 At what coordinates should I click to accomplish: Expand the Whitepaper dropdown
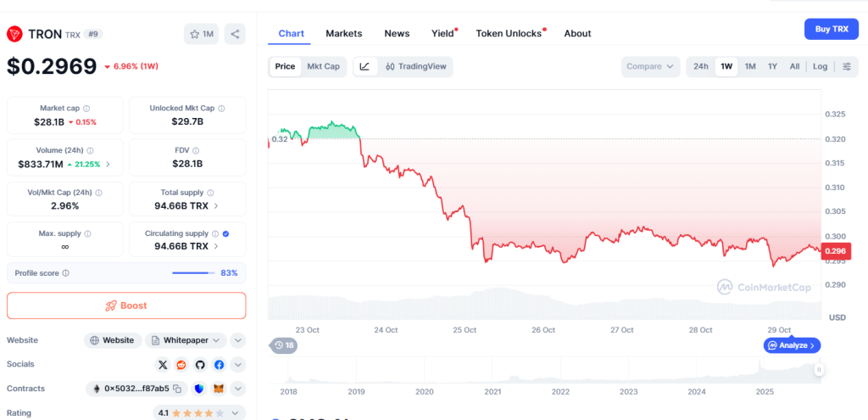pos(218,340)
